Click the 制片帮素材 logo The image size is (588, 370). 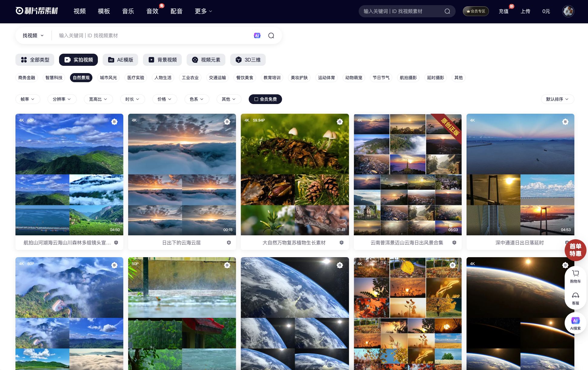(37, 11)
